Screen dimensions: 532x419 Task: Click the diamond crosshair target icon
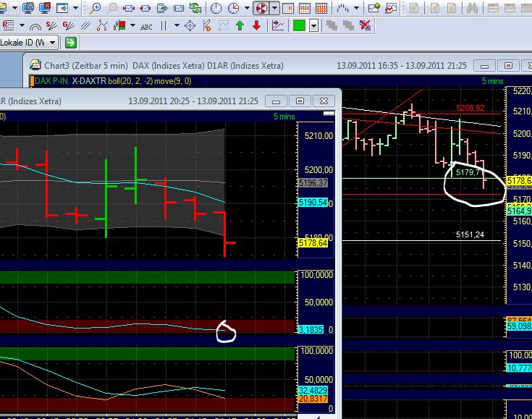pos(190,25)
